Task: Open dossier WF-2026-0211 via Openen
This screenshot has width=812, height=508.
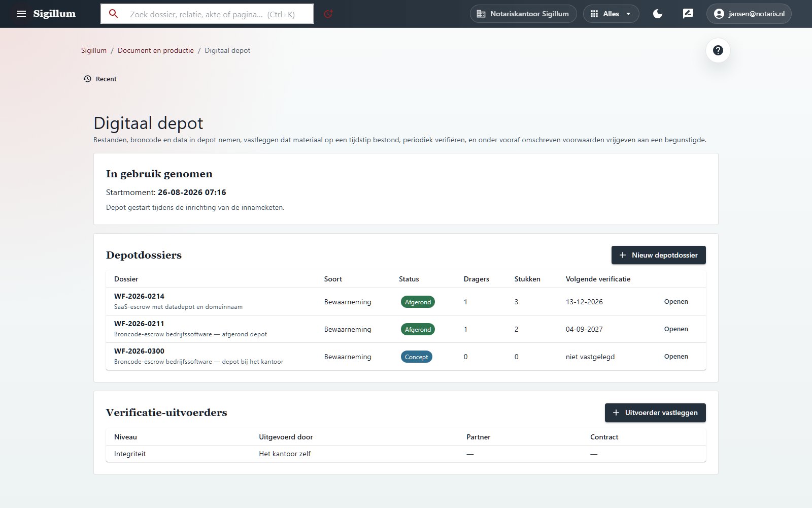Action: click(x=676, y=329)
